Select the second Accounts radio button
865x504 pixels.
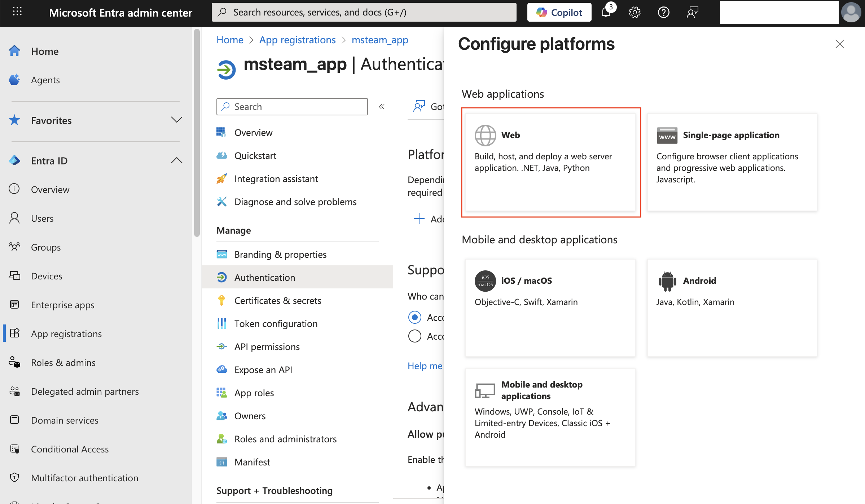pyautogui.click(x=415, y=336)
